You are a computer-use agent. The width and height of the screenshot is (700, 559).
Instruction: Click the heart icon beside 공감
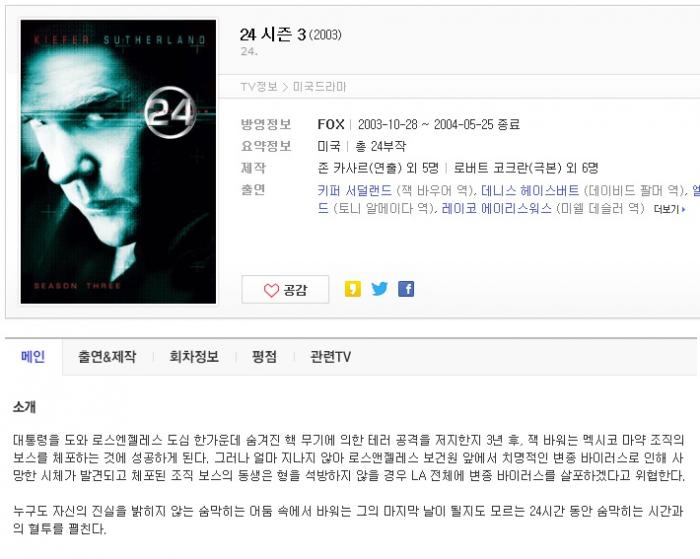(x=271, y=290)
